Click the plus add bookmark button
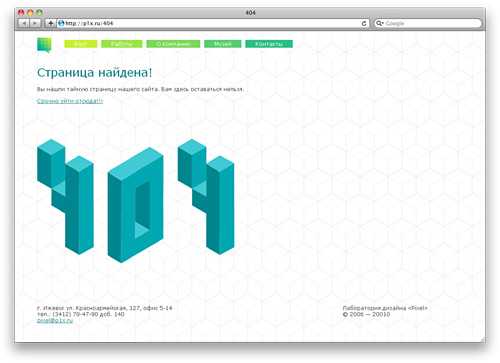Viewport: 500px width, 363px height. click(x=50, y=23)
